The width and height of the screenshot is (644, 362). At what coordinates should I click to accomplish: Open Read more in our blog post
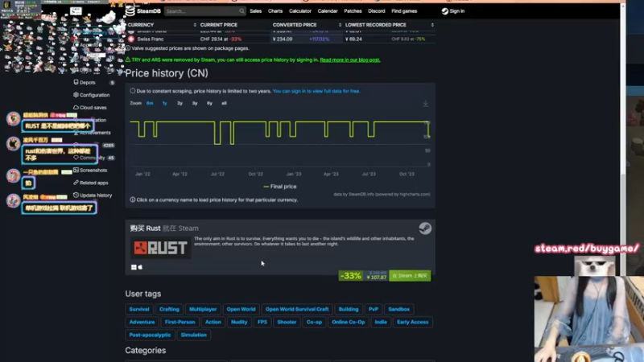350,60
